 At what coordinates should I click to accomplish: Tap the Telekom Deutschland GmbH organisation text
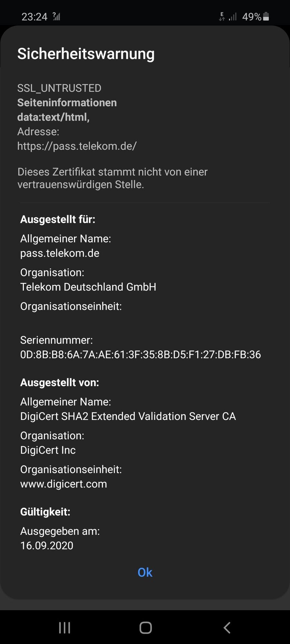[x=88, y=287]
